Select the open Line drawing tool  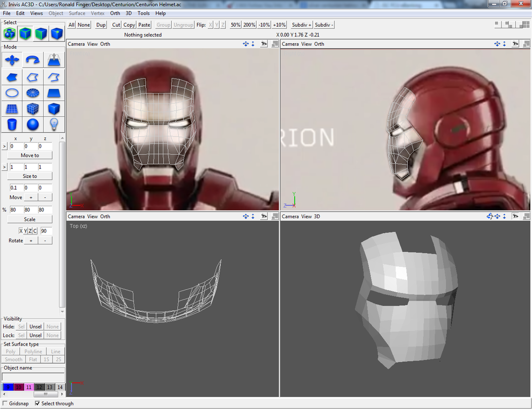click(x=54, y=77)
